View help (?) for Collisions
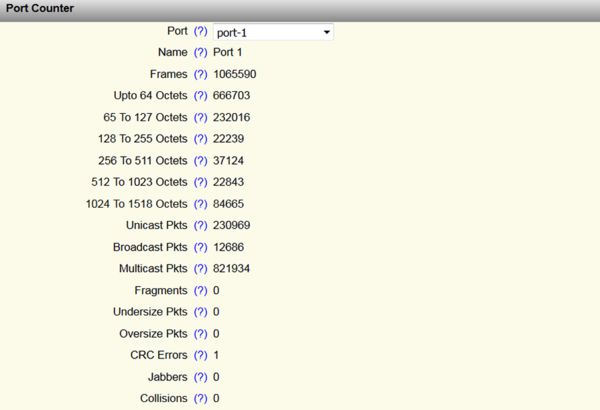This screenshot has height=410, width=600. click(x=200, y=399)
